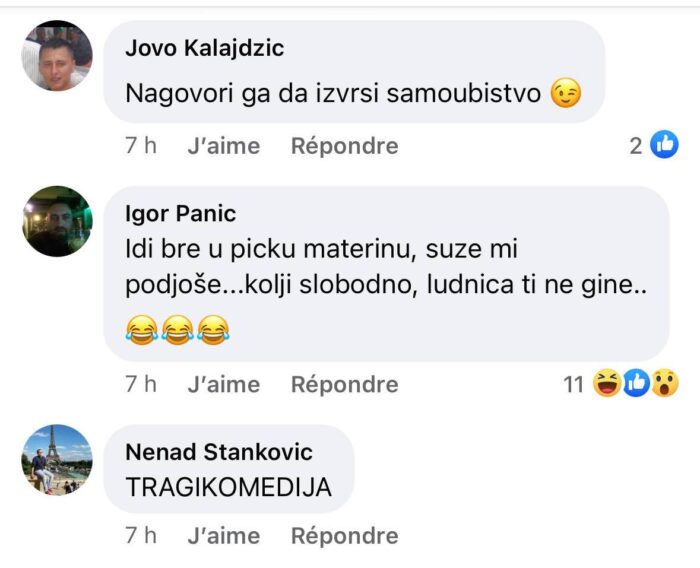Go to Nenad Stankovic's profile name link
The width and height of the screenshot is (700, 568).
pos(219,452)
